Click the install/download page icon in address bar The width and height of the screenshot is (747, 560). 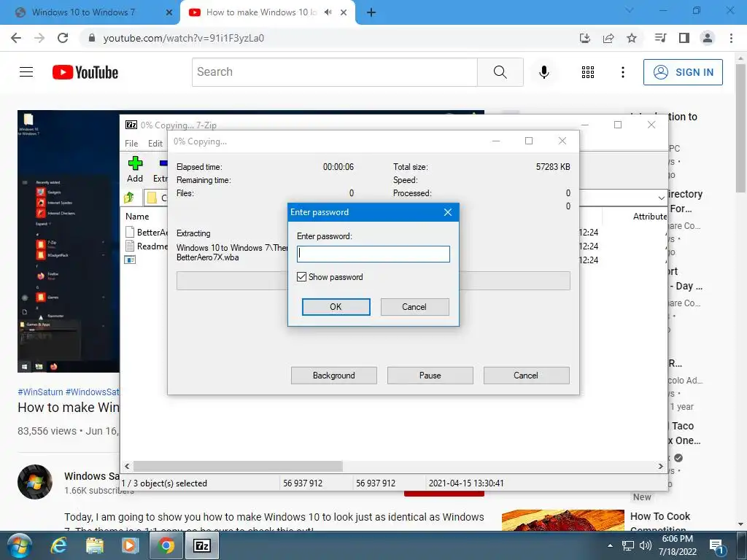(585, 38)
